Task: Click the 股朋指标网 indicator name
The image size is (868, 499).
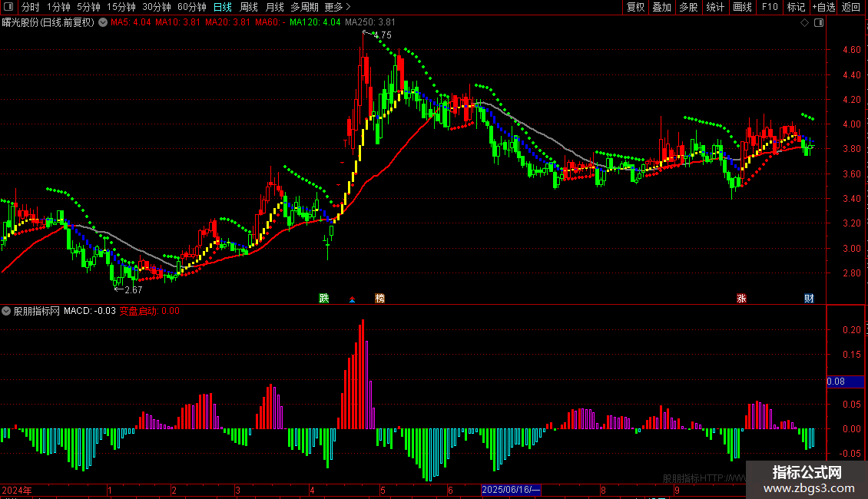Action: pyautogui.click(x=37, y=311)
